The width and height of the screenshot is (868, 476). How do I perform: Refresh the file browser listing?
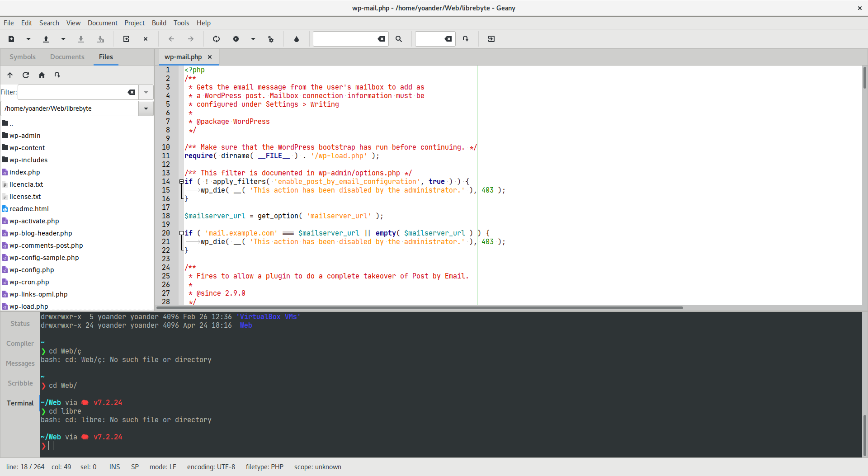(26, 75)
